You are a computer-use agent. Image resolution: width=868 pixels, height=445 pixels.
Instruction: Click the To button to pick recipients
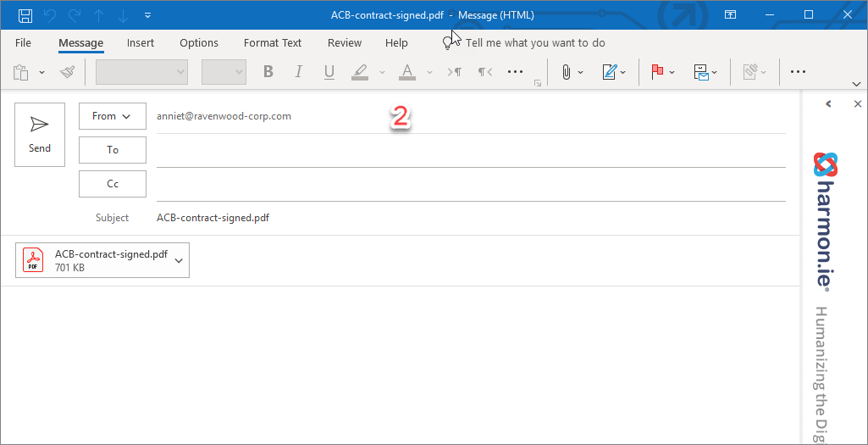click(113, 150)
